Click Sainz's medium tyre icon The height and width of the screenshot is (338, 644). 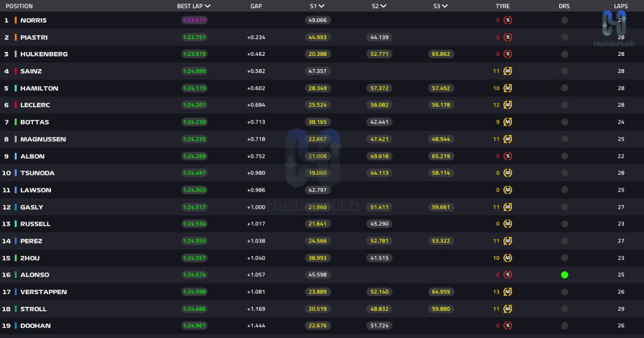pos(508,71)
